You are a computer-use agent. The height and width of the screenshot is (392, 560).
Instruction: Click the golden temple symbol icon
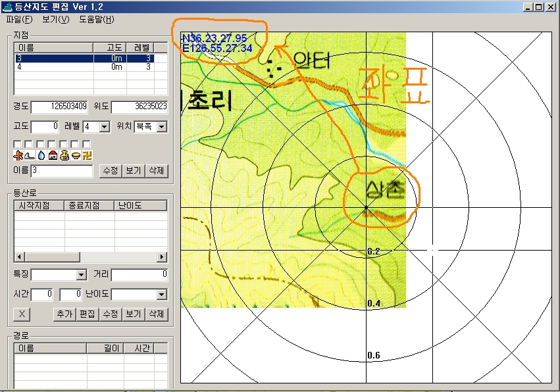pyautogui.click(x=87, y=155)
